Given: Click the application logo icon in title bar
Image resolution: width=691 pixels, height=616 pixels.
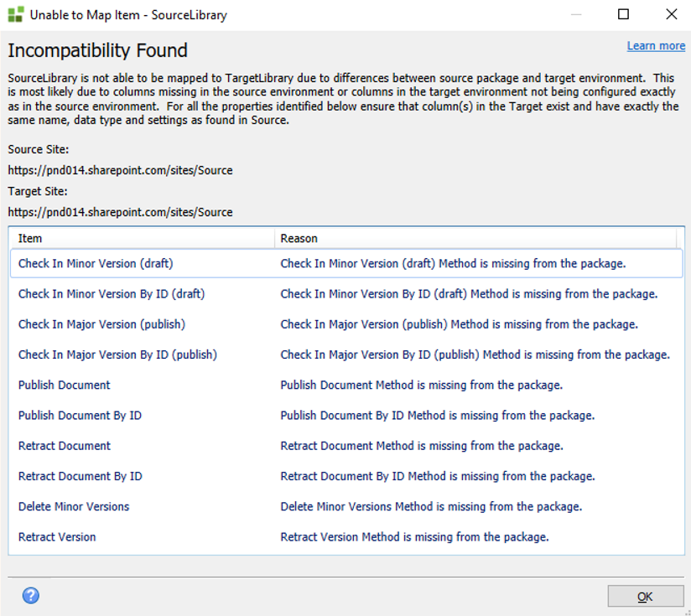Looking at the screenshot, I should tap(15, 14).
